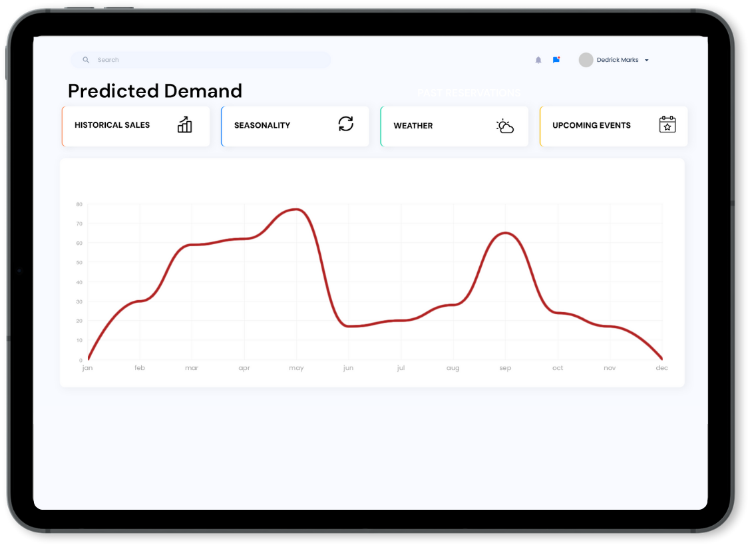Open the Dedrick Marks profile link
Image resolution: width=756 pixels, height=559 pixels.
tap(618, 59)
